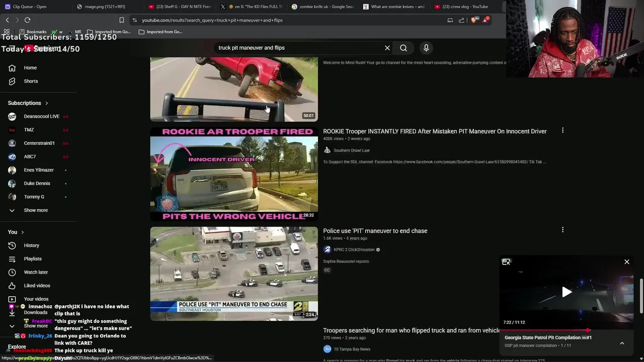This screenshot has width=644, height=362.
Task: Open first Imported from Go... bookmark folder
Action: point(109,32)
